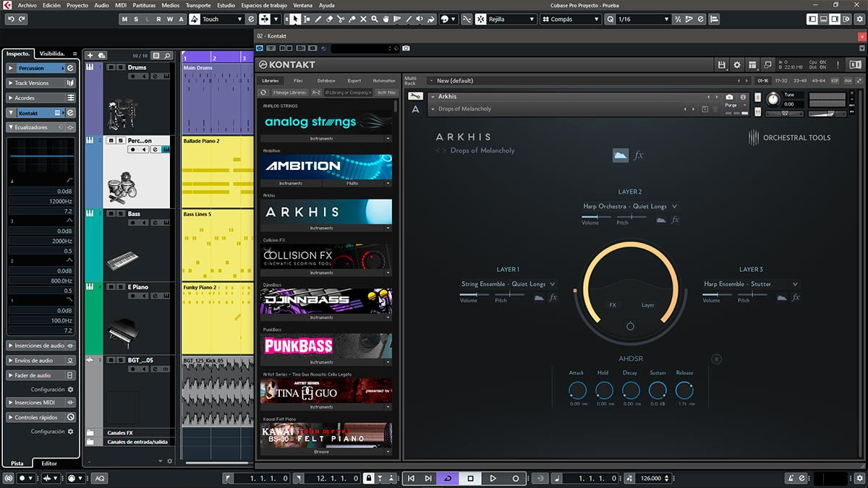This screenshot has width=868, height=488.
Task: Click the Arkhis library banner thumbnail
Action: [x=326, y=212]
